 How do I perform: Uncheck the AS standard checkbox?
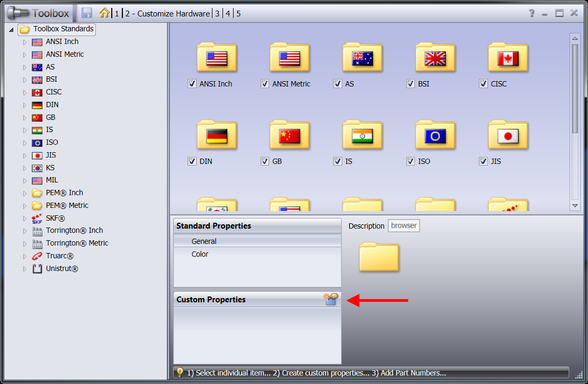(337, 84)
